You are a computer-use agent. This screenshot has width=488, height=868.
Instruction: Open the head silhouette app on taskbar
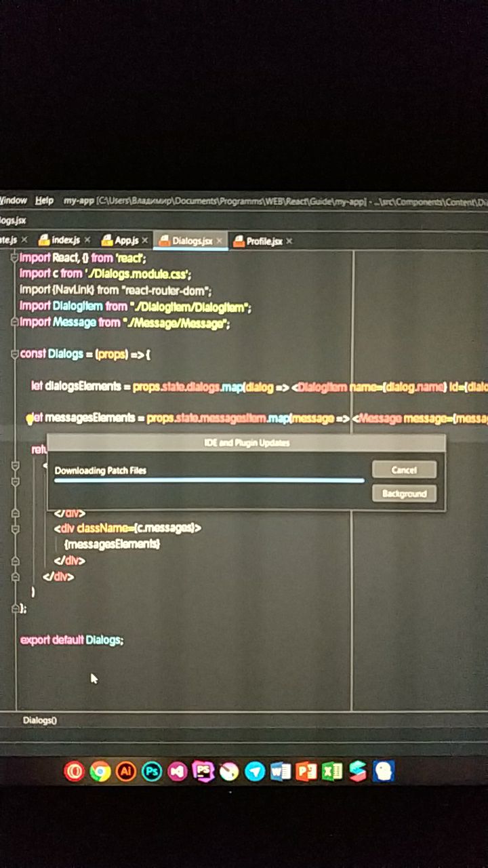(x=384, y=771)
